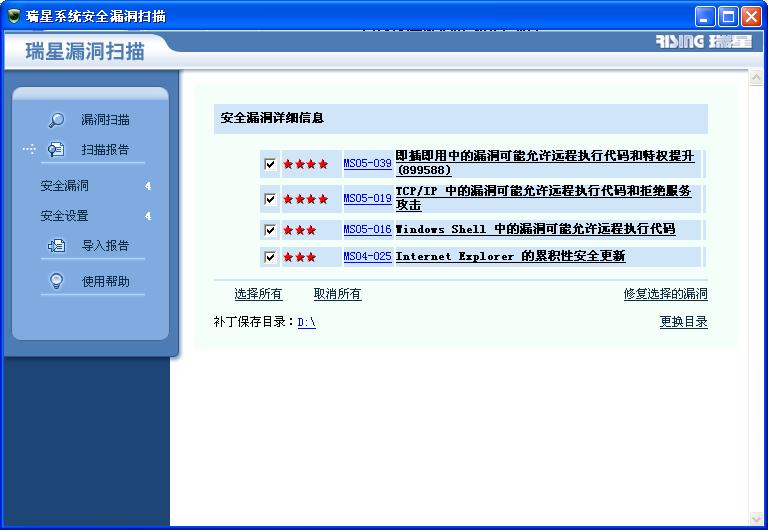Select 安全设置 in the sidebar
This screenshot has height=530, width=768.
[x=64, y=216]
